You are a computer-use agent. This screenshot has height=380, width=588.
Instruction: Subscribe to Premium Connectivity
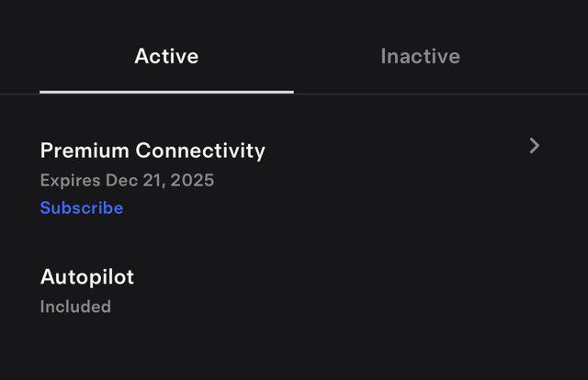[82, 207]
